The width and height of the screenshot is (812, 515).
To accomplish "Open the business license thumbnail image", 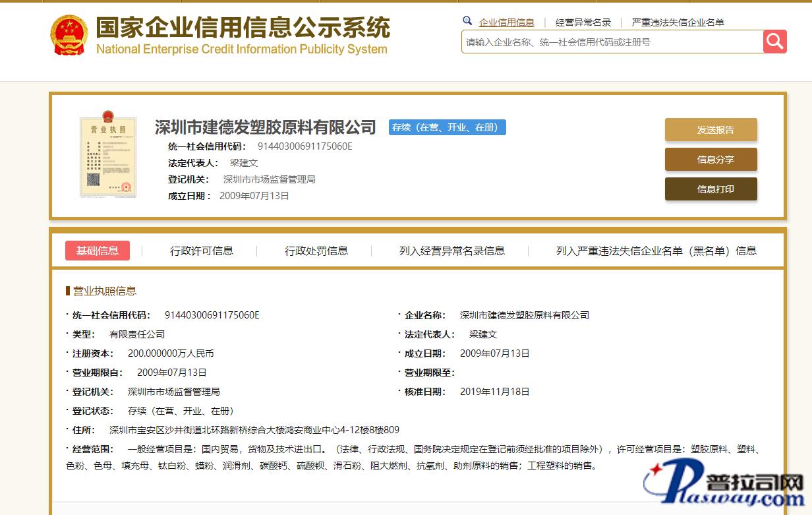I will click(107, 156).
